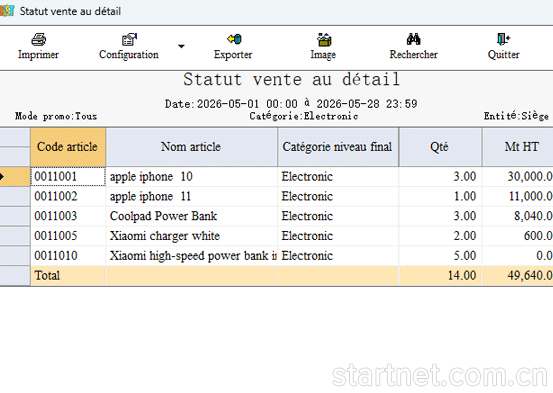
Task: Click the Nom article column header
Action: (x=191, y=147)
